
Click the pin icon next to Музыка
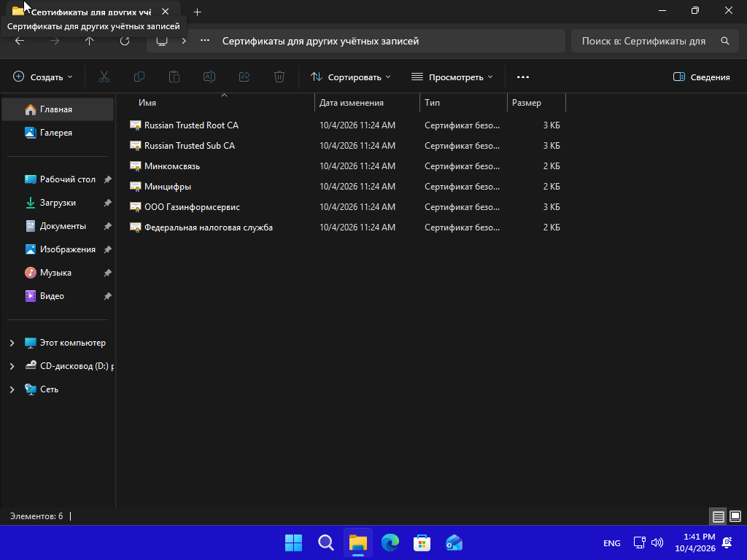(108, 273)
